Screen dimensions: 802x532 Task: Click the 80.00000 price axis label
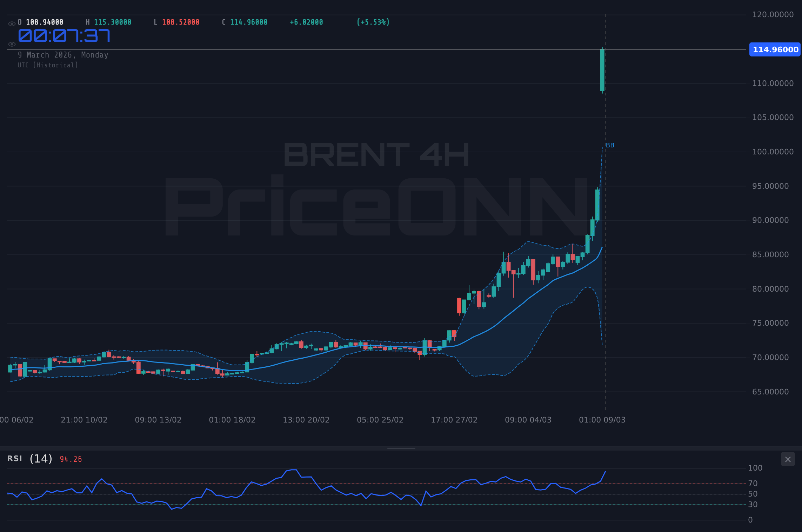tap(770, 289)
